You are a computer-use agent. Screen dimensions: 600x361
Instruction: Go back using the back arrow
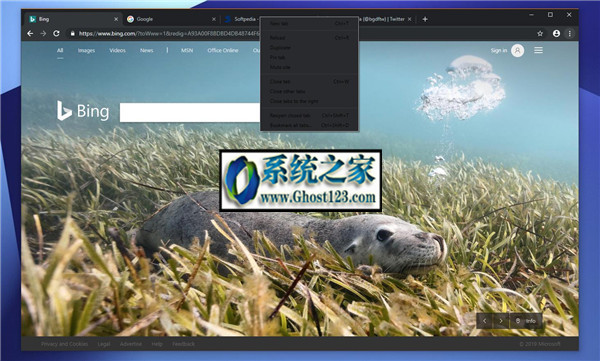[30, 34]
